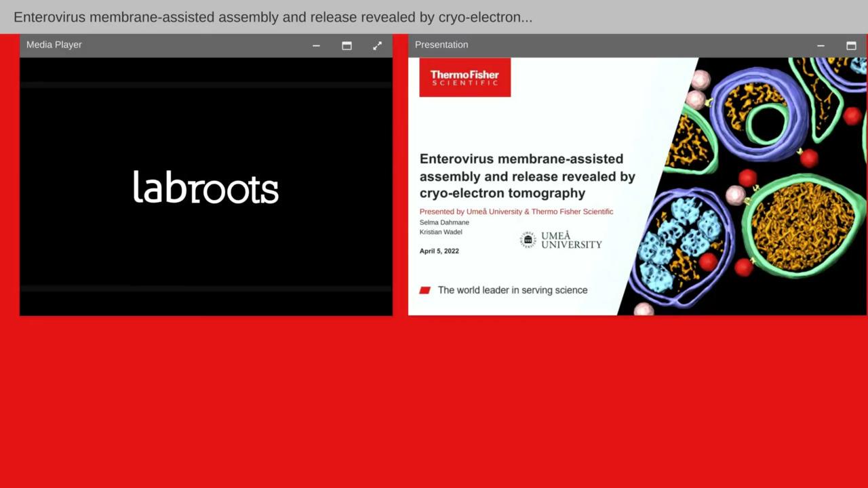This screenshot has width=868, height=488.
Task: Click the April 5, 2022 date text
Action: click(x=439, y=251)
